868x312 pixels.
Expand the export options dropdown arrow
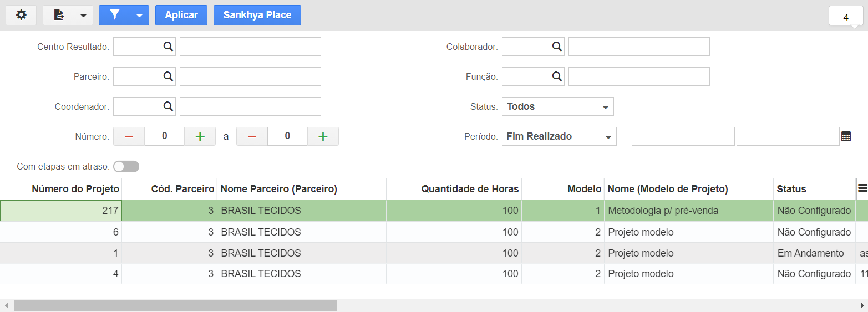[x=83, y=15]
